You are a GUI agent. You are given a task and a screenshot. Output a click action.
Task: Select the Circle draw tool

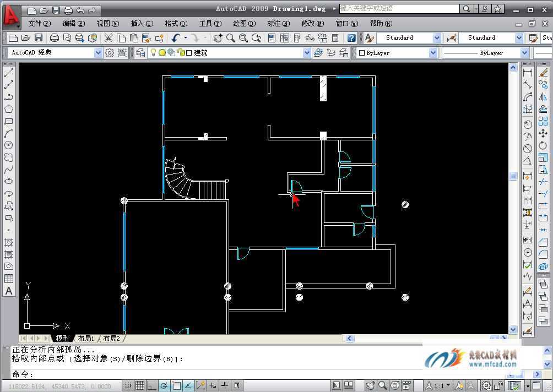tap(9, 145)
